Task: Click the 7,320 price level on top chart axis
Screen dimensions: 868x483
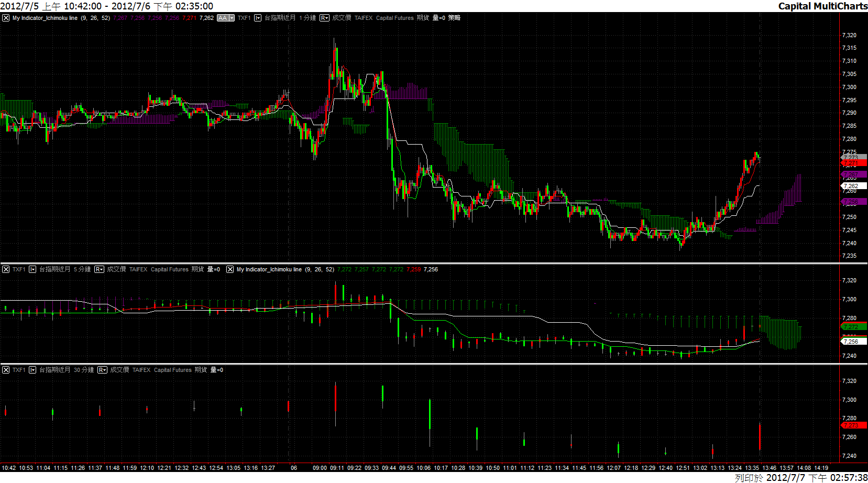Action: coord(849,35)
